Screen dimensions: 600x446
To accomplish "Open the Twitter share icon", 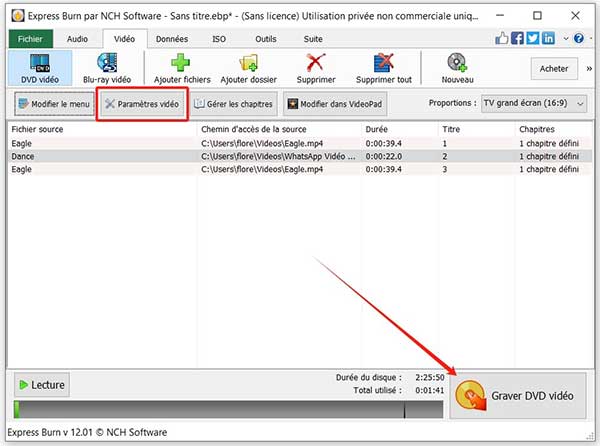I will (x=533, y=38).
